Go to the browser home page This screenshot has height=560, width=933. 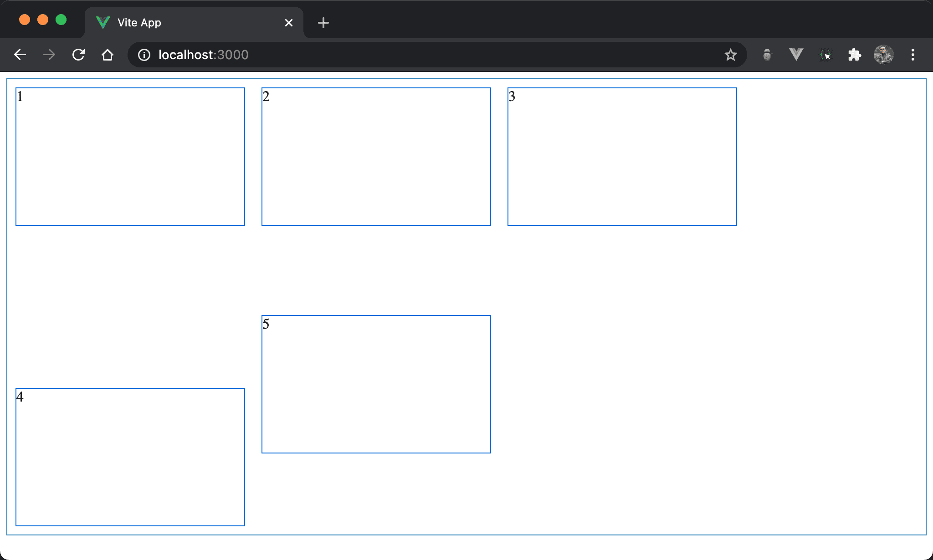(x=108, y=55)
